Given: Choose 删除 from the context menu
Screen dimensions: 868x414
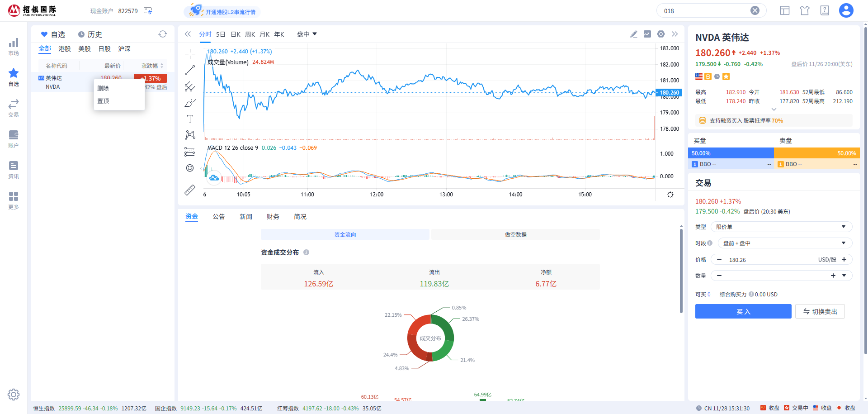Looking at the screenshot, I should 104,88.
